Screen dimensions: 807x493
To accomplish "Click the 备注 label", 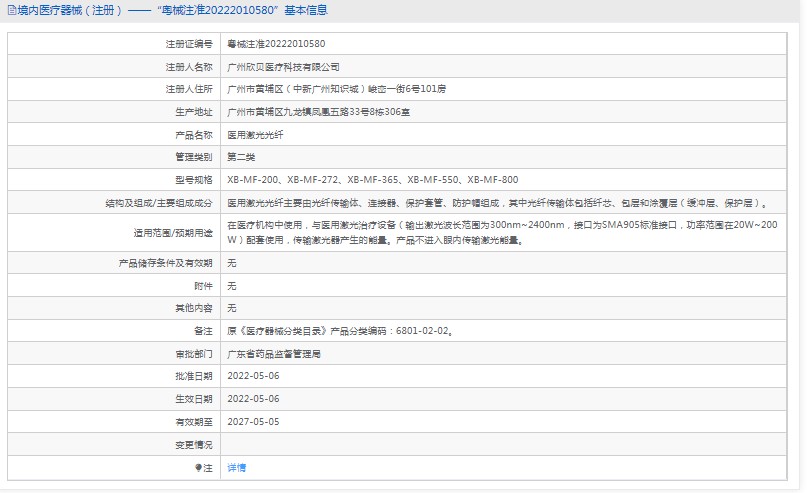I will 203,331.
